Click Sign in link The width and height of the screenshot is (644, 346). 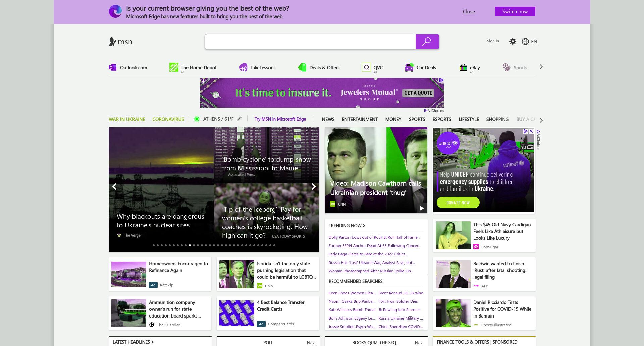493,41
